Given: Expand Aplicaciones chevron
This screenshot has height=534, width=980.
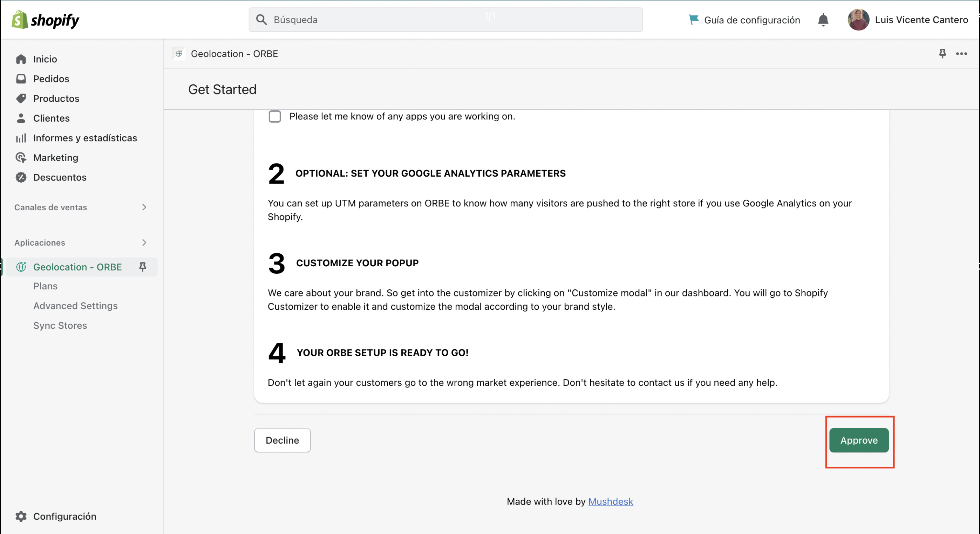Looking at the screenshot, I should [144, 243].
